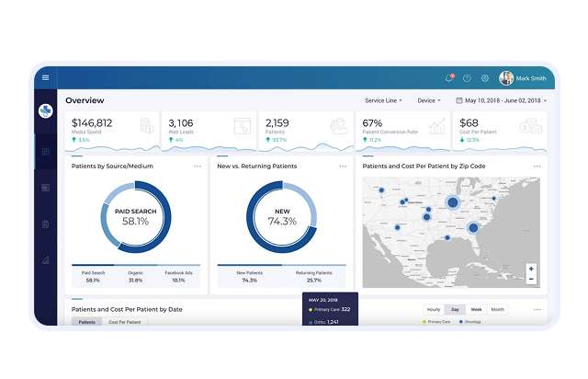
Task: Switch to the Cost Per Patient tab
Action: (125, 322)
